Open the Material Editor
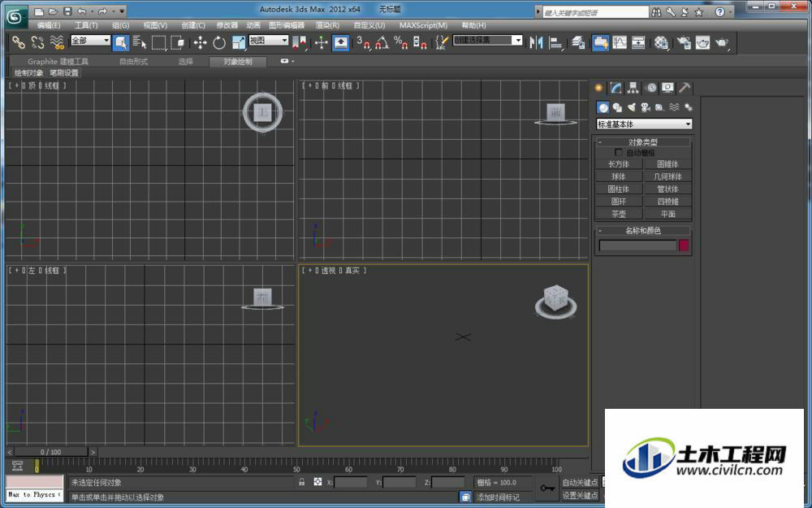Image resolution: width=812 pixels, height=508 pixels. [x=661, y=42]
